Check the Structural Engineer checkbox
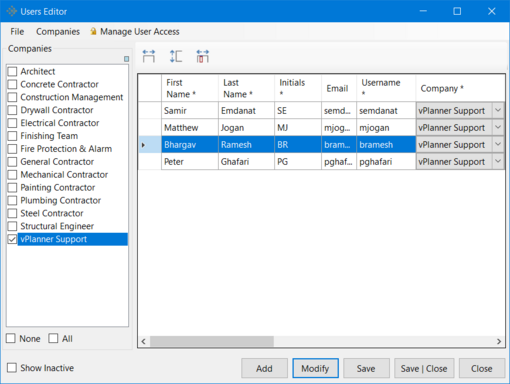Screen dimensions: 510x384 coord(12,226)
